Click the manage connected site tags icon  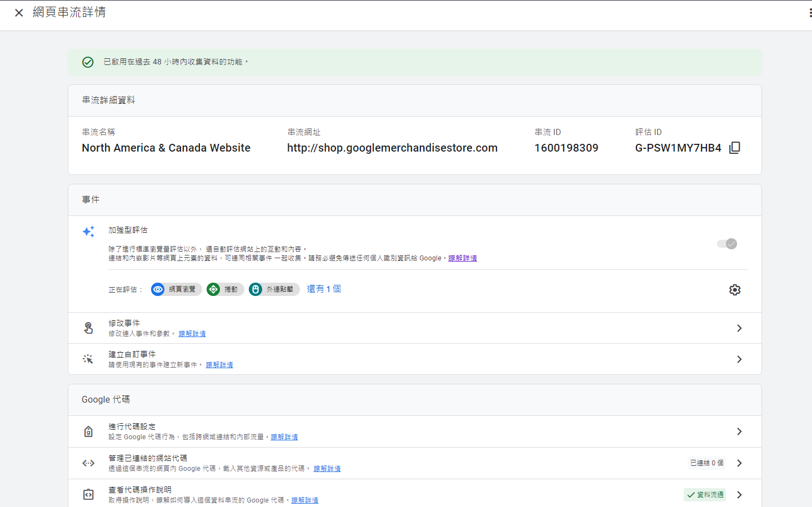(x=88, y=463)
